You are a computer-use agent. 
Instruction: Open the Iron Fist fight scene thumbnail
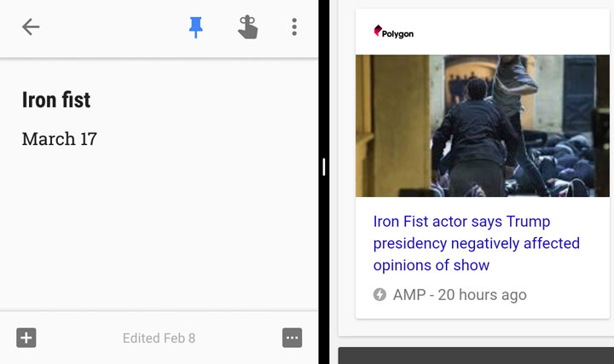pos(483,125)
